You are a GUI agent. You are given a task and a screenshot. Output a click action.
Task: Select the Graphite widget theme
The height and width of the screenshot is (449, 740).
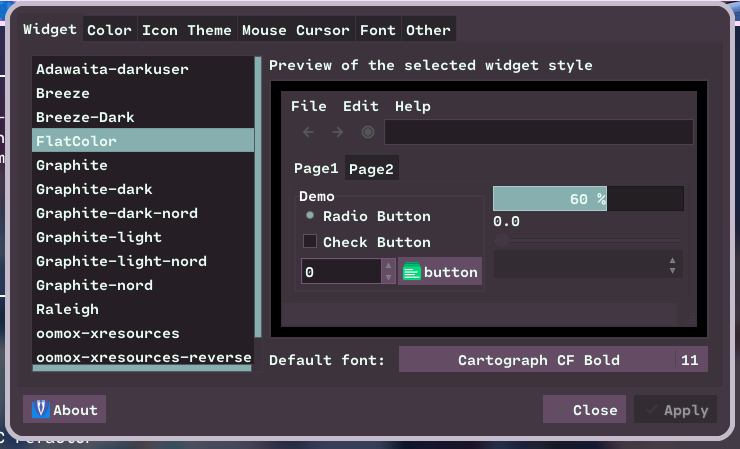pos(143,165)
